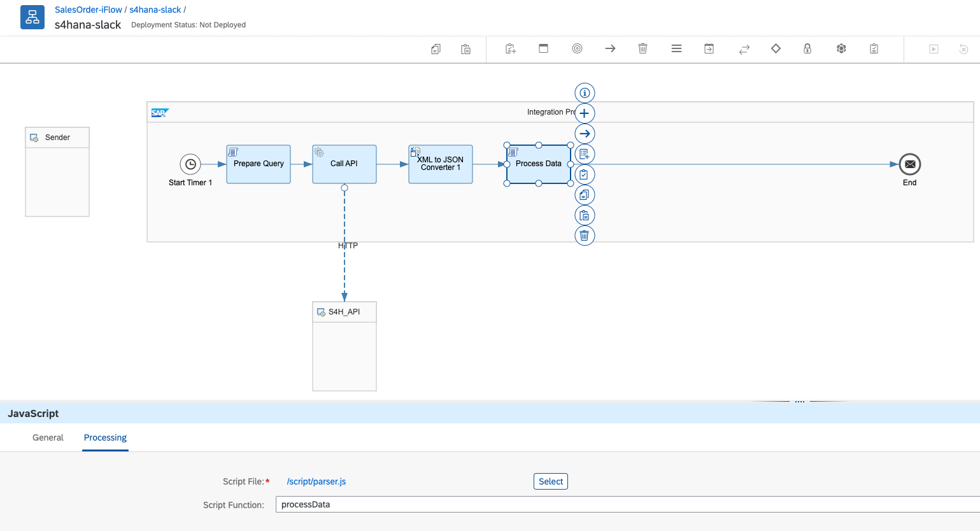The width and height of the screenshot is (980, 531).
Task: Click the list-with-plus icon beside Process Data
Action: pyautogui.click(x=585, y=154)
